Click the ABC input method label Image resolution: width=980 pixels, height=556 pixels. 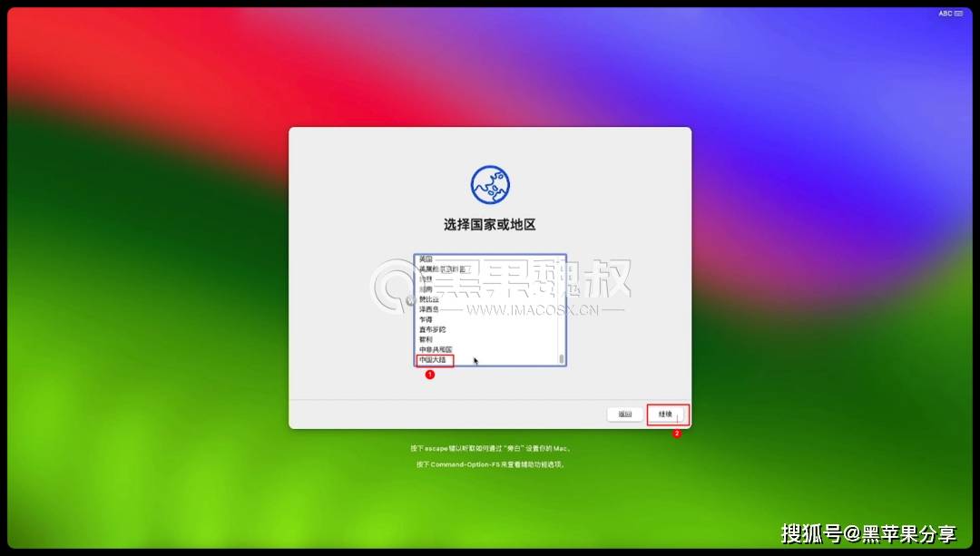946,14
